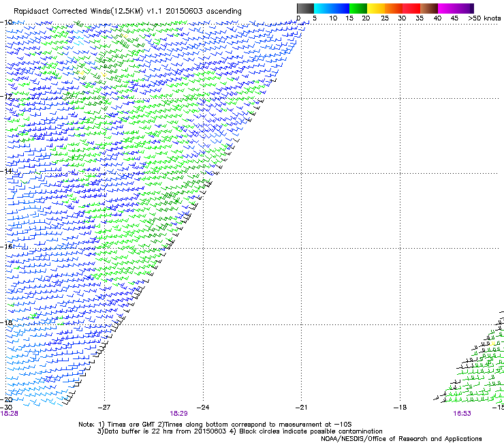Click the '-12' latitude axis label
504x443 pixels.
[6, 97]
